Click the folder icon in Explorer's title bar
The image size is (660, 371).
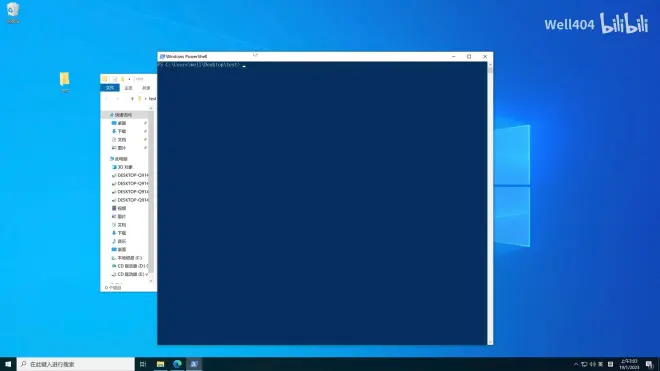tap(105, 79)
